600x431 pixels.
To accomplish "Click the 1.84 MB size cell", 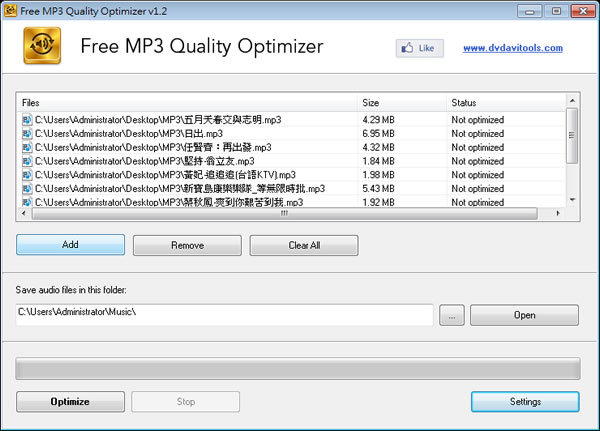I will (x=378, y=161).
